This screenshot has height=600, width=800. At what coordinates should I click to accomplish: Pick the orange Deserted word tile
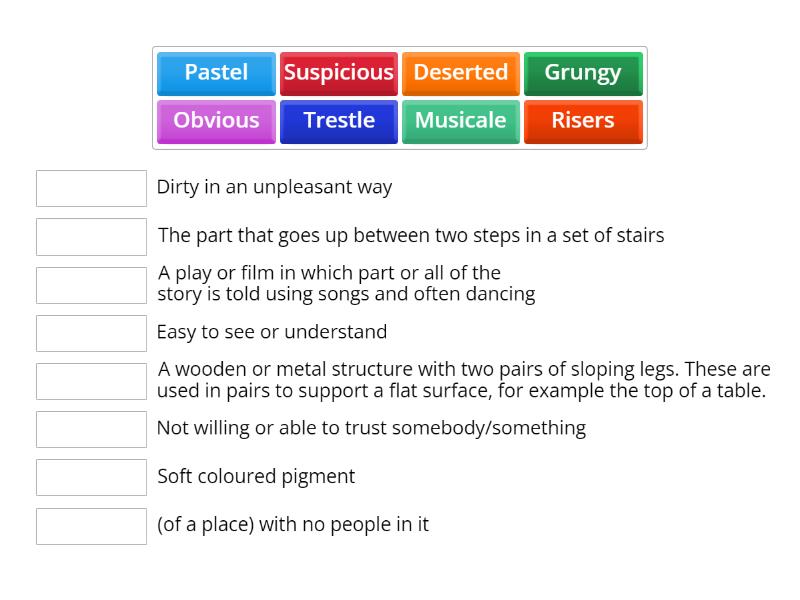pos(461,73)
